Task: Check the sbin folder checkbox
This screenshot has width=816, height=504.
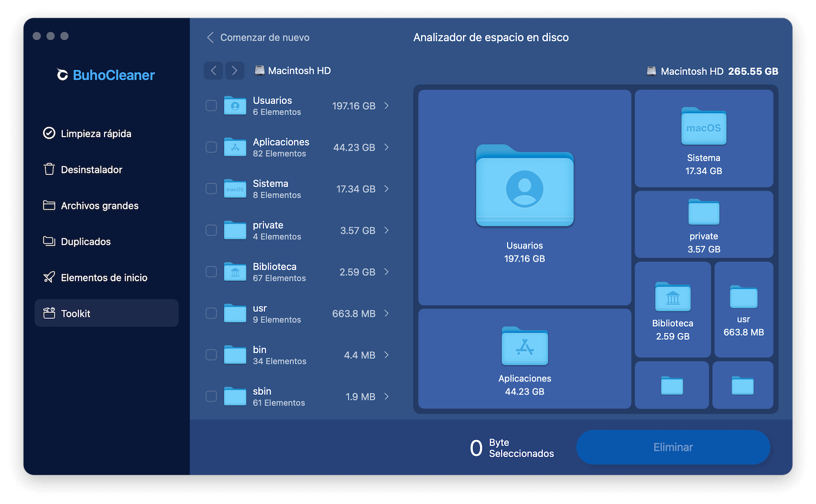Action: [211, 396]
